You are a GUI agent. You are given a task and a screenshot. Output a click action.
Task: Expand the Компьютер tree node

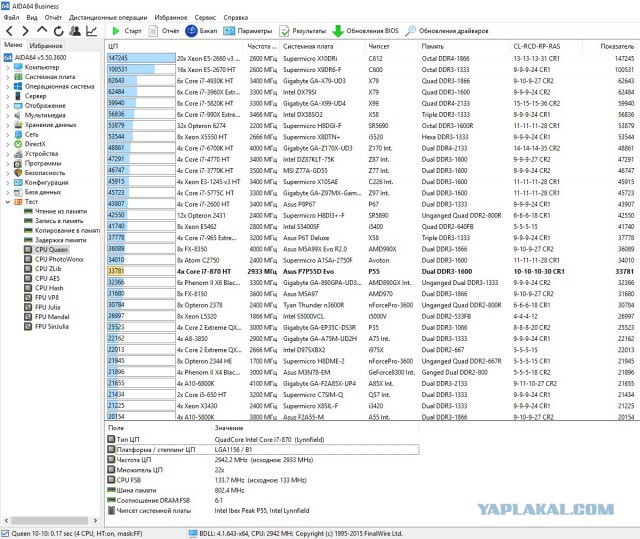point(8,66)
